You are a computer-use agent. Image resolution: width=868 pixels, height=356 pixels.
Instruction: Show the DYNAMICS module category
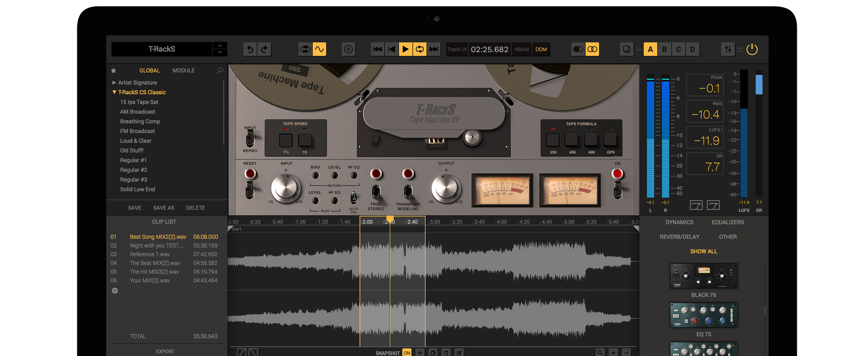pos(680,222)
